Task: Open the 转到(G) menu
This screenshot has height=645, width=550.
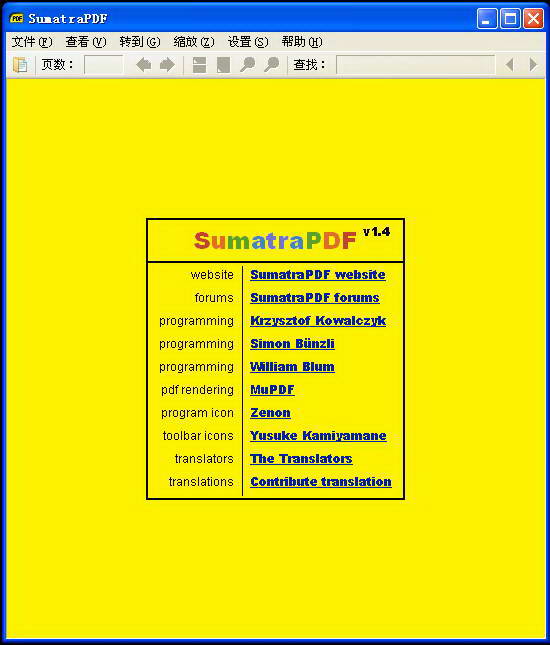Action: pos(140,42)
